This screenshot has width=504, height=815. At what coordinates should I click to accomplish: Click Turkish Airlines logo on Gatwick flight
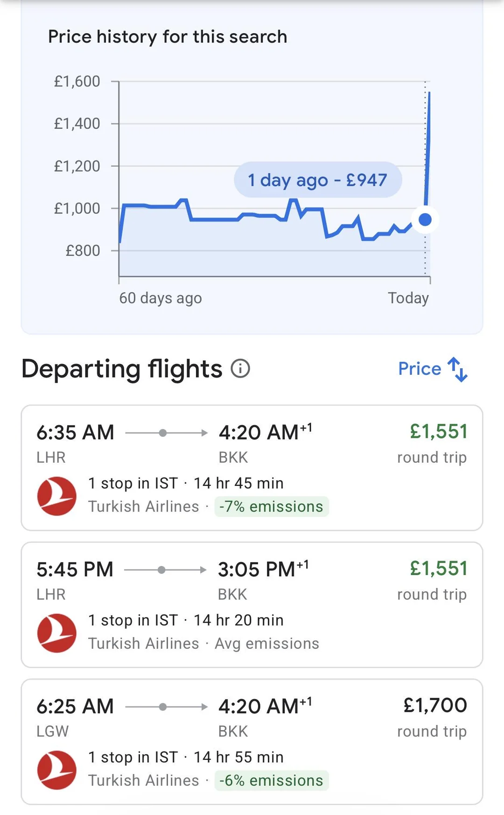coord(57,770)
